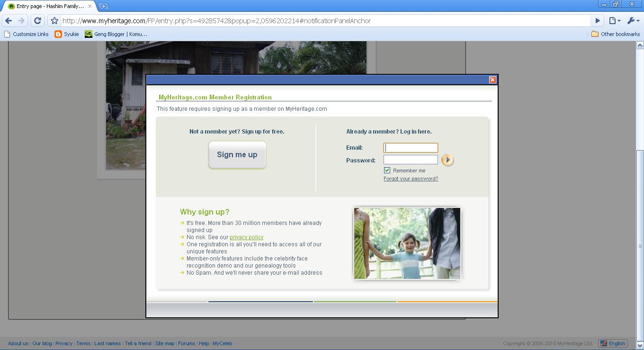Open the privacy policy link

pos(246,237)
